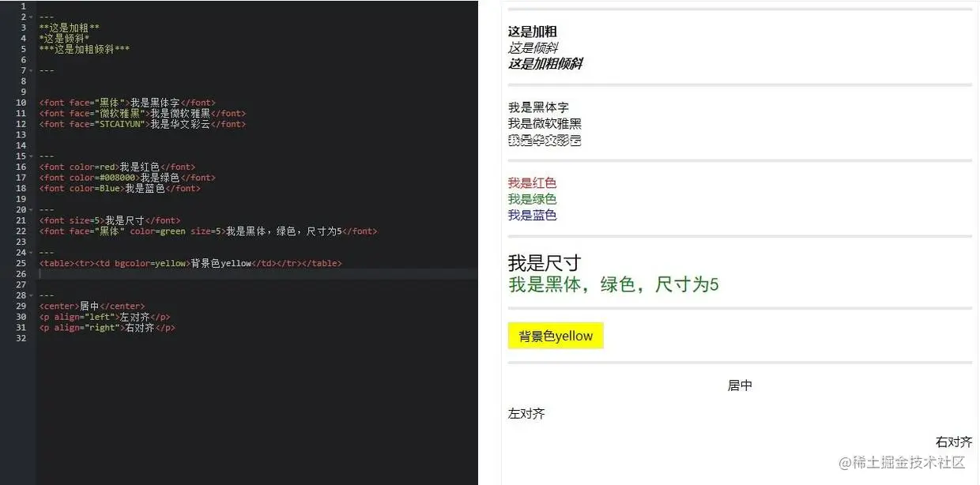The image size is (980, 485).
Task: Click the font color=red code line
Action: 117,167
